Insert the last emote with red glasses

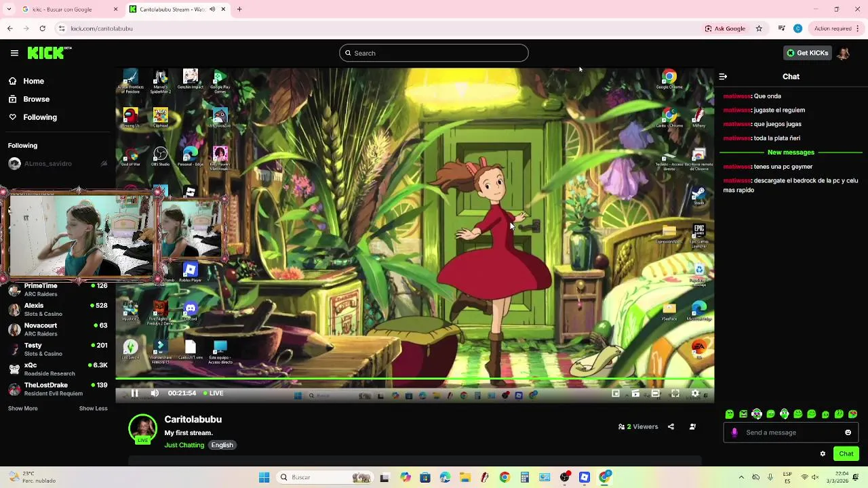click(x=852, y=414)
